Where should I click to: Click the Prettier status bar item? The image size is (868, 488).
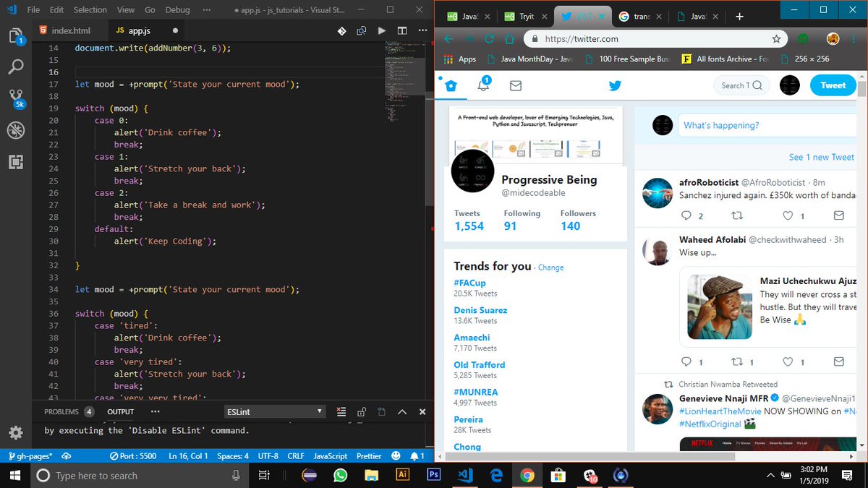click(x=369, y=456)
